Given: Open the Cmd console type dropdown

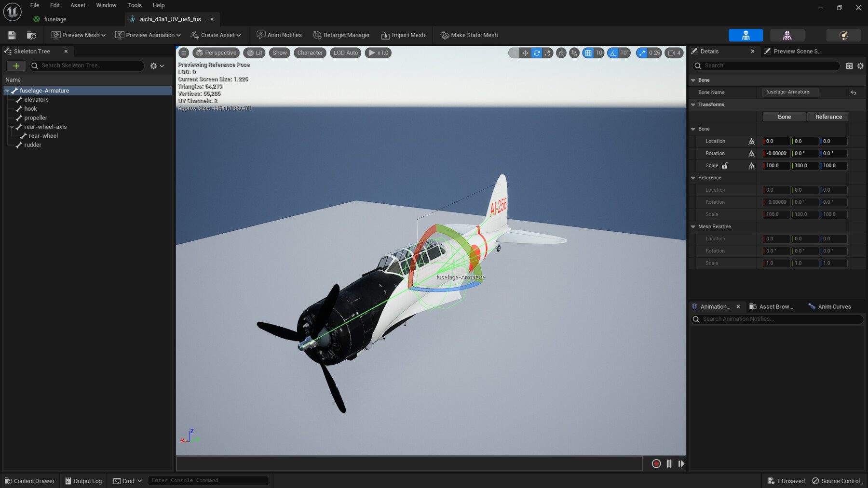Looking at the screenshot, I should tap(128, 481).
